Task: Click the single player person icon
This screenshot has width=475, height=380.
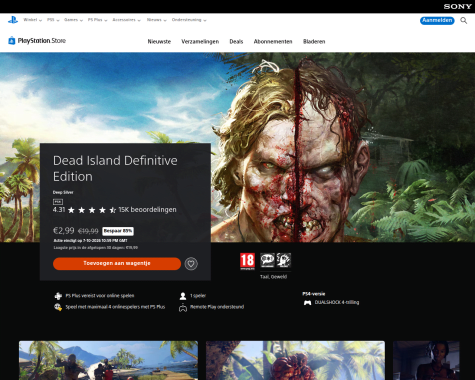Action: pos(183,296)
